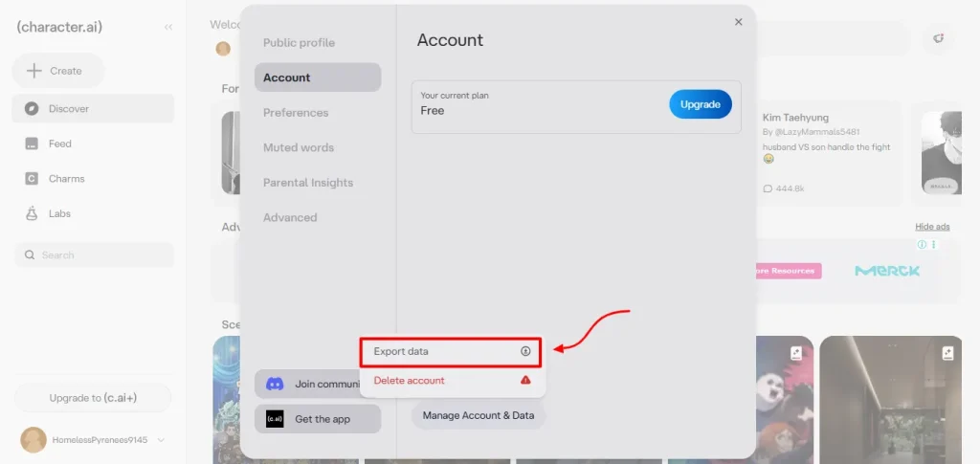Select the Account settings tab
Screen dimensions: 980x464
pos(318,77)
